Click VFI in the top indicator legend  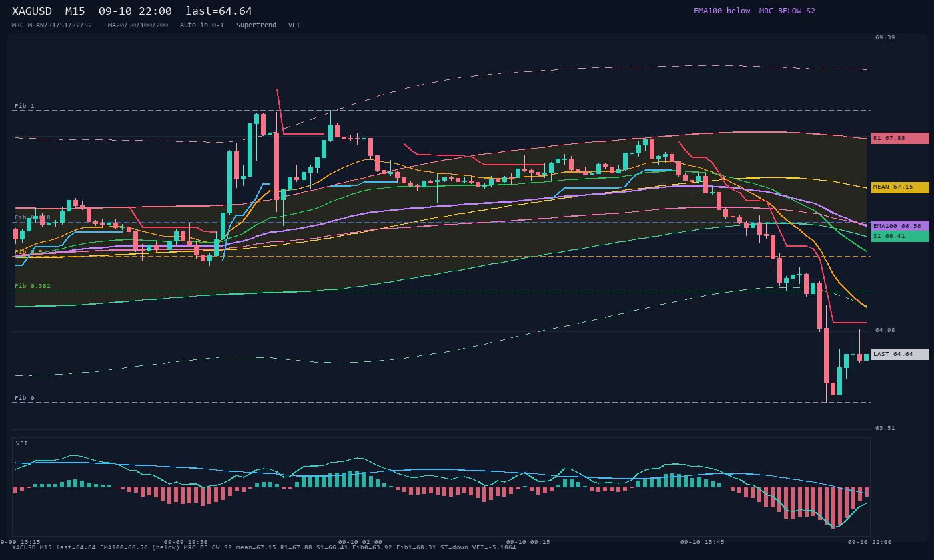tap(294, 25)
